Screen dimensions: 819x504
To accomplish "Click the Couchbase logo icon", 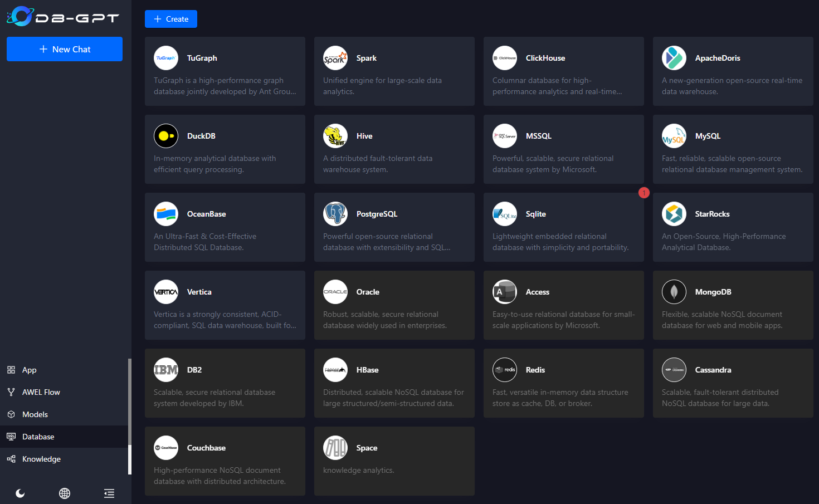I will click(x=166, y=448).
